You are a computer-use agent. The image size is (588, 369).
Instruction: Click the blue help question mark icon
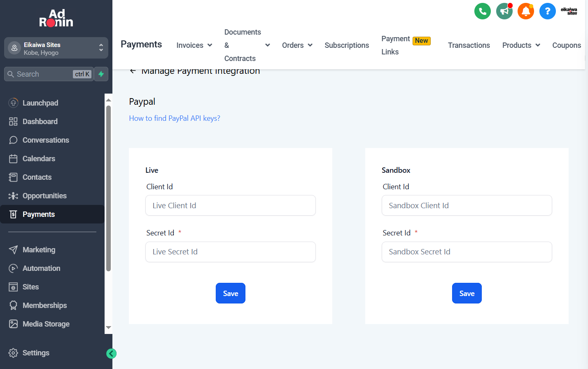(548, 11)
